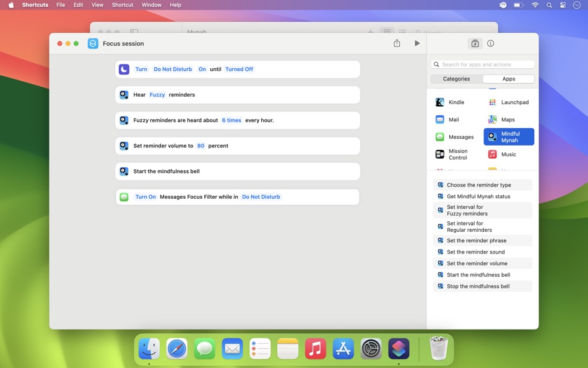Open the View menu

[98, 5]
